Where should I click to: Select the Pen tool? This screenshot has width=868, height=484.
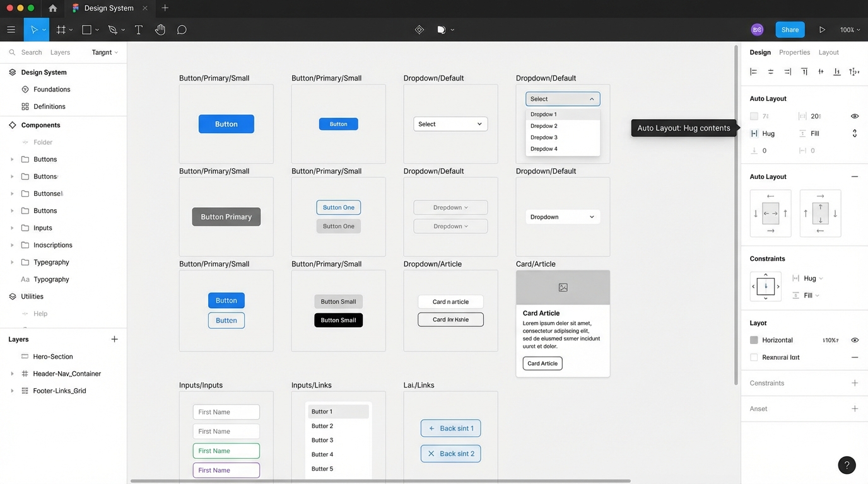click(111, 29)
